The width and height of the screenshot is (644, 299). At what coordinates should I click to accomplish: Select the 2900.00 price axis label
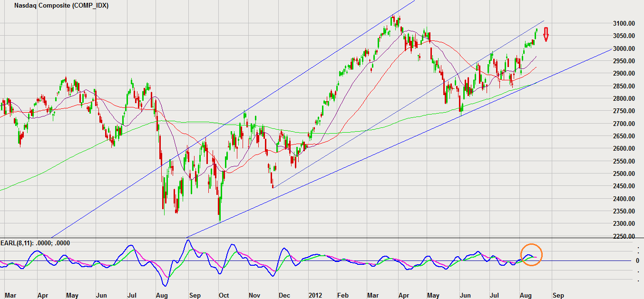click(623, 74)
